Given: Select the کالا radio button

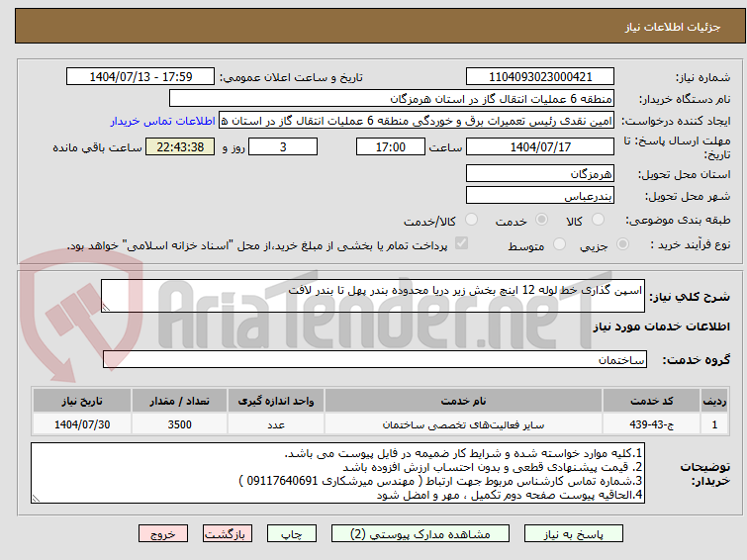Looking at the screenshot, I should (598, 220).
